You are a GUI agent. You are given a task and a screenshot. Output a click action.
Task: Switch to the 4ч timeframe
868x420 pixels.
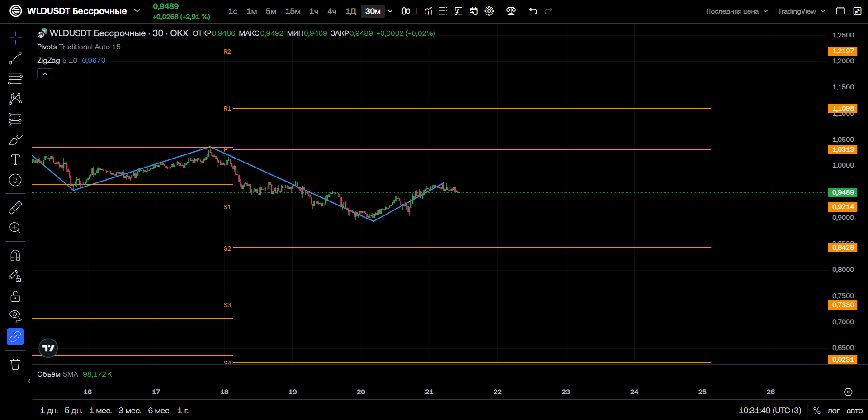pos(332,11)
